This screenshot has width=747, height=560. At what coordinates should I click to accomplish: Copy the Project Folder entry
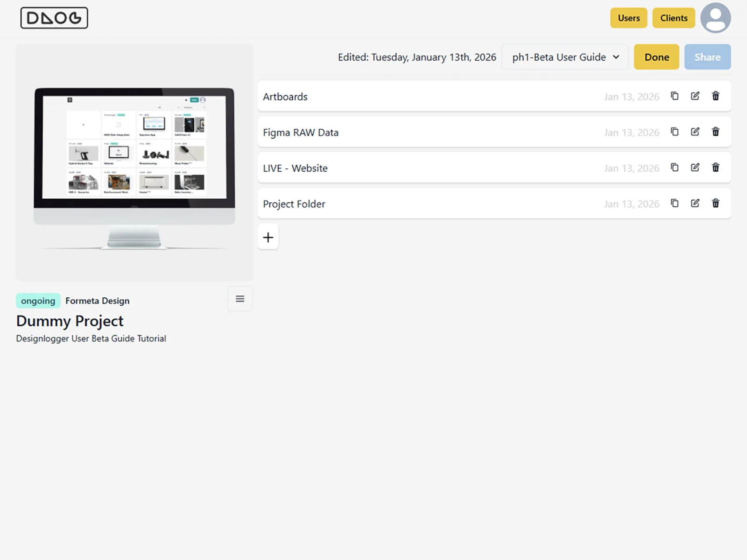click(x=675, y=203)
